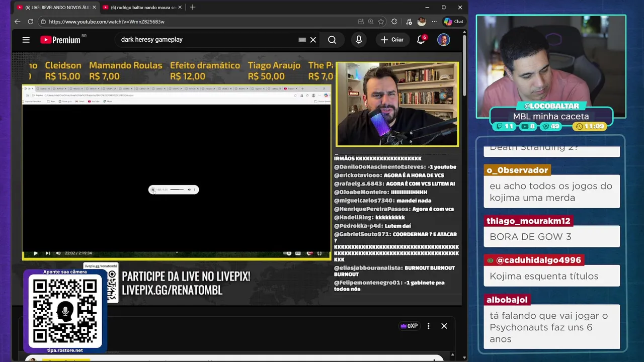Open Copilot Chat in browser
Screen dimensions: 644x362
[x=453, y=22]
